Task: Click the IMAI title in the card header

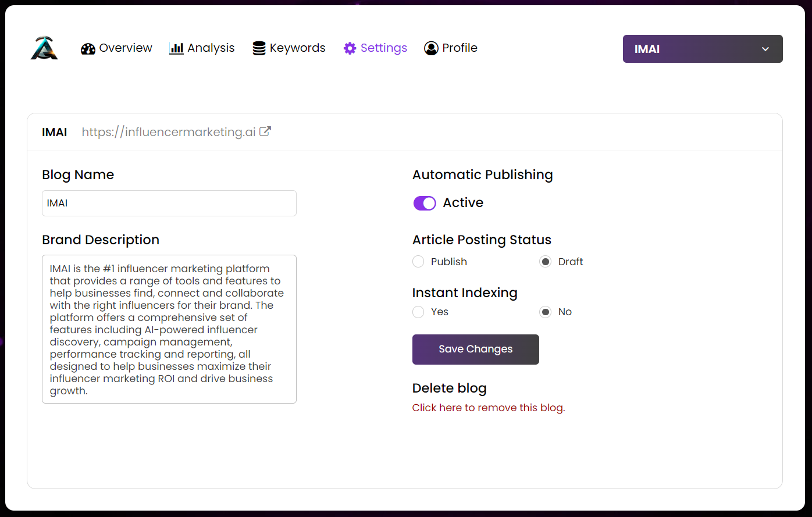Action: pyautogui.click(x=55, y=132)
